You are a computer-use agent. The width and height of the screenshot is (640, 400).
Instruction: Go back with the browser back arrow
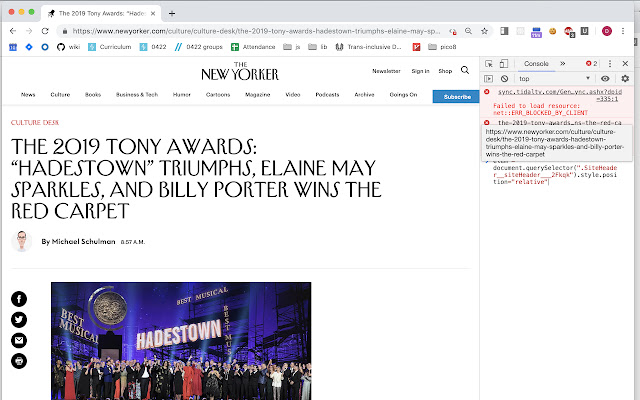[x=13, y=31]
